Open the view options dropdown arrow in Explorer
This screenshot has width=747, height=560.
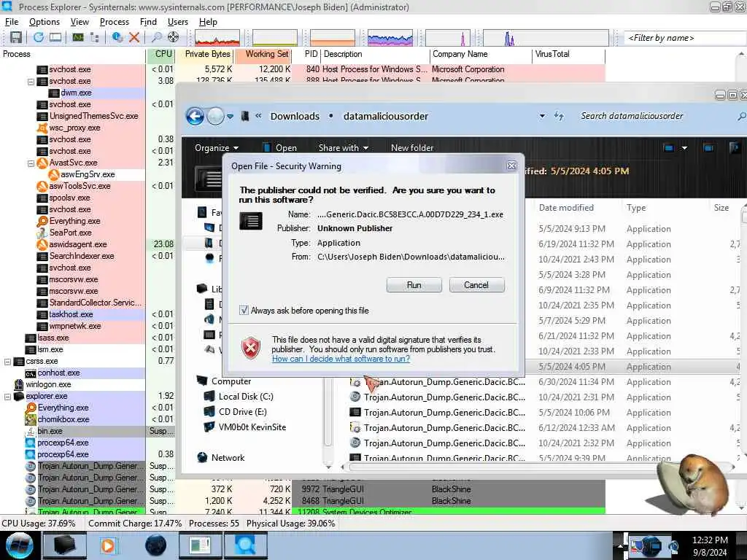[x=684, y=148]
